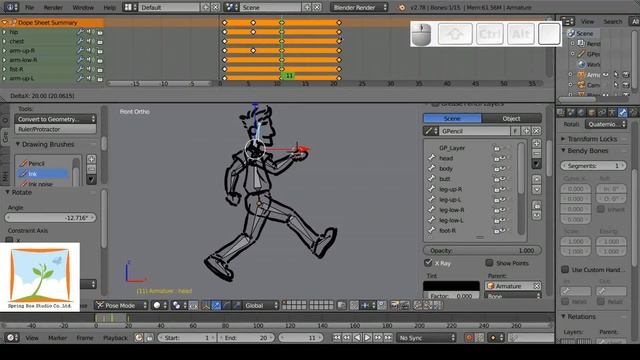Enable the Show Points checkbox
This screenshot has width=640, height=360.
[489, 263]
